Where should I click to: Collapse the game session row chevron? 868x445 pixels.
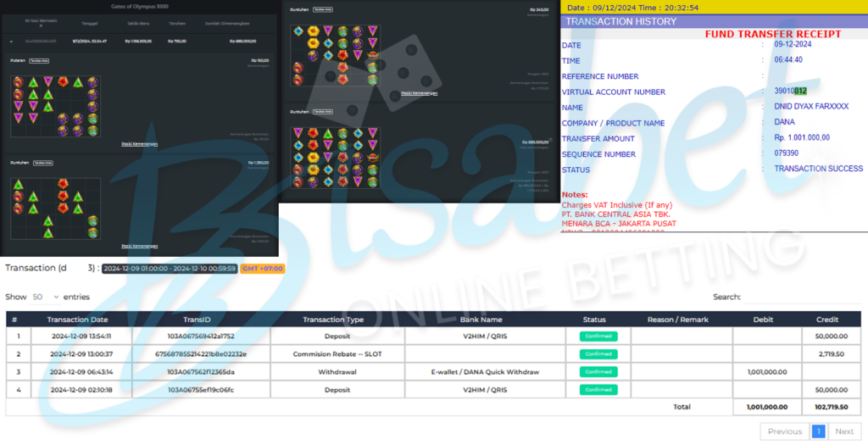tap(12, 41)
